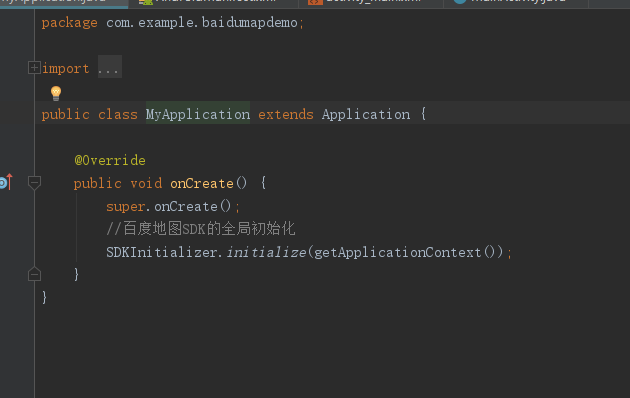Collapse the onCreate method fold marker
The image size is (630, 398).
[x=34, y=183]
